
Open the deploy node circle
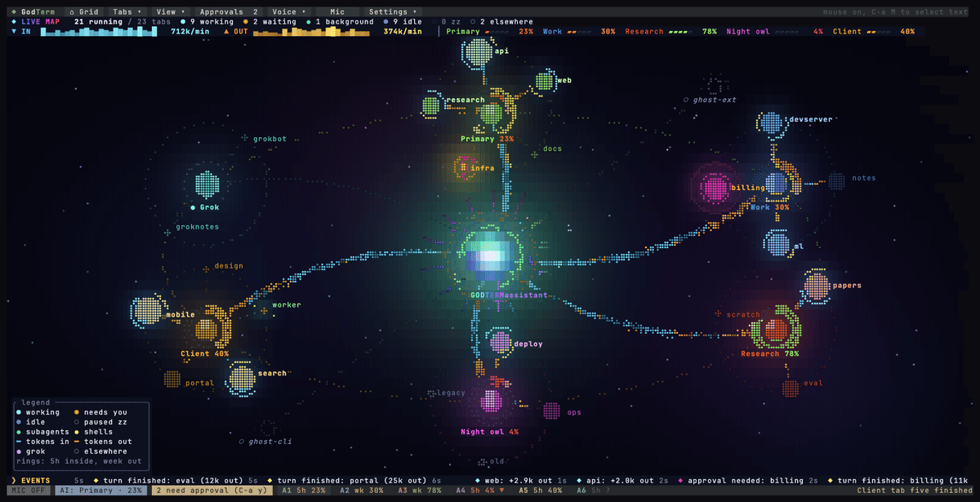pyautogui.click(x=501, y=342)
